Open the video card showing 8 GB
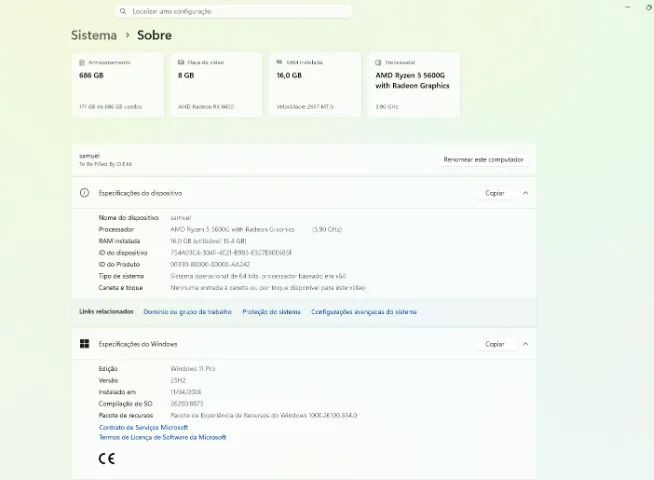This screenshot has height=480, width=654. click(216, 85)
